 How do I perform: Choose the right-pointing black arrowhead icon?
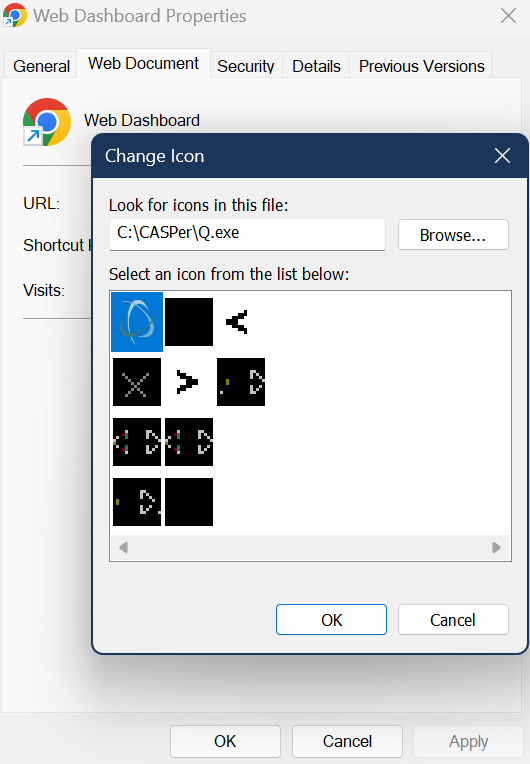coord(189,382)
